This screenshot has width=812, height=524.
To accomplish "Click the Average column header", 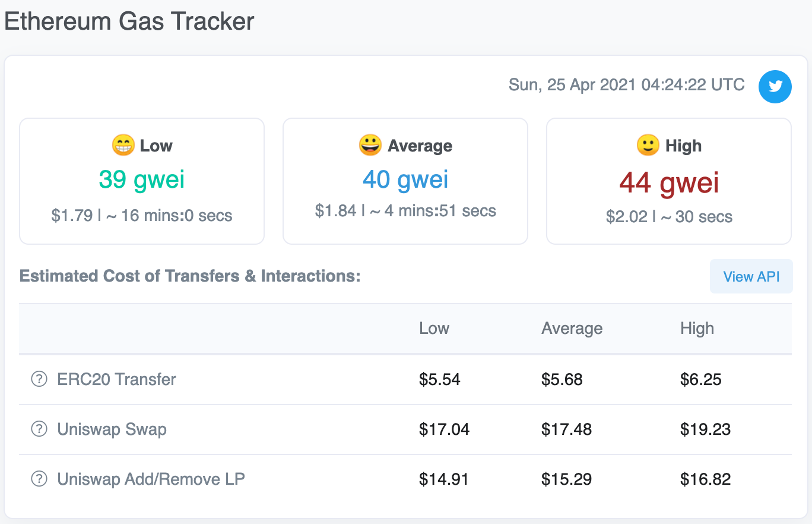I will tap(572, 329).
